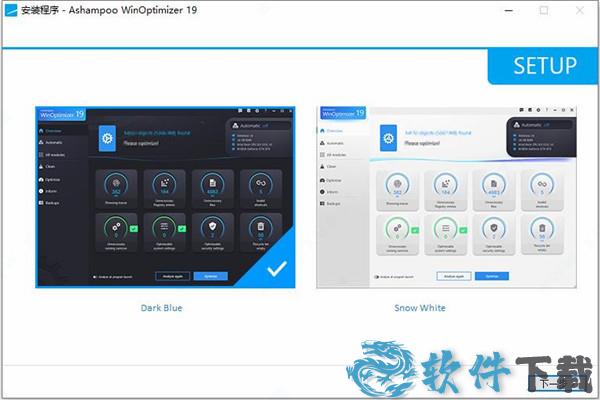This screenshot has height=400, width=600.
Task: Click the blue Optimize button in Dark Blue preview
Action: pyautogui.click(x=211, y=275)
